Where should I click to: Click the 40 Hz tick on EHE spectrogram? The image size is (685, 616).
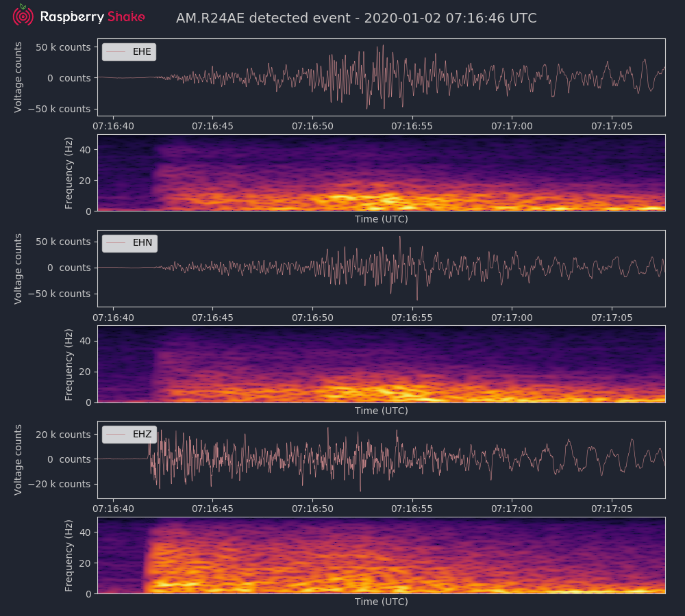(x=85, y=150)
